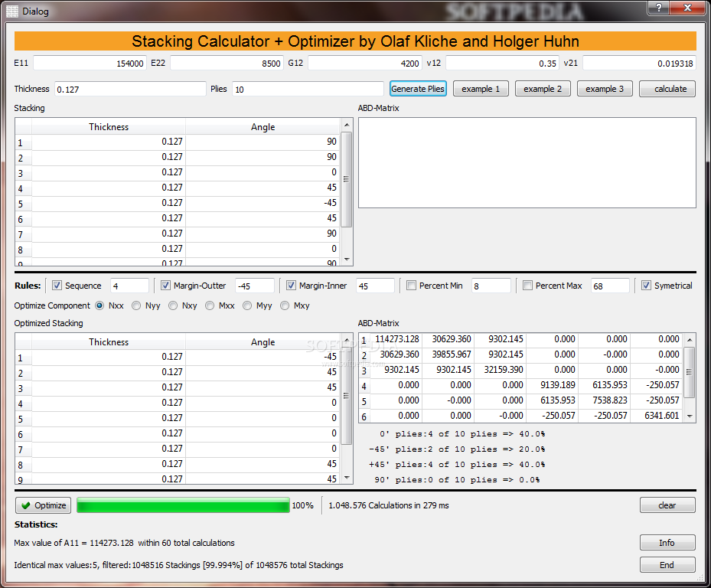
Task: Click the Stacking table scroll up arrow
Action: pyautogui.click(x=347, y=125)
